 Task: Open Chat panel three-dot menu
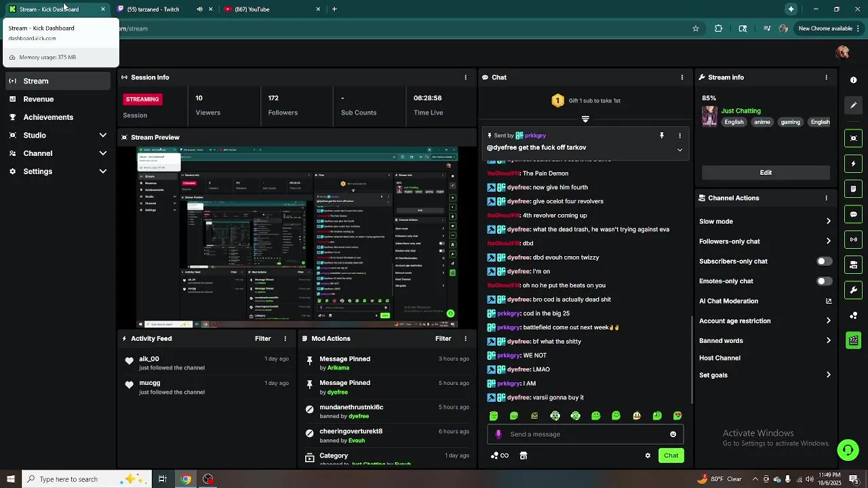click(x=682, y=77)
